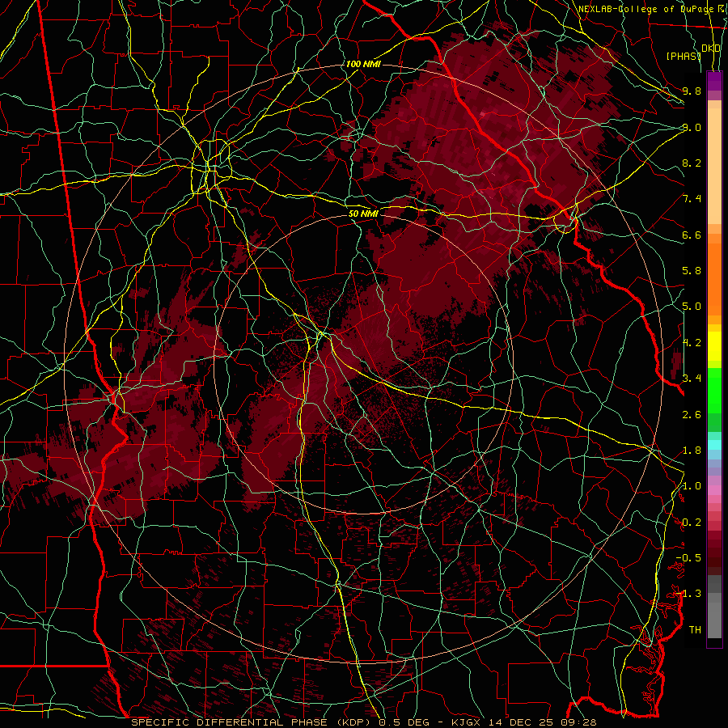
Task: Click the 4.2 scale label
Action: (x=692, y=343)
